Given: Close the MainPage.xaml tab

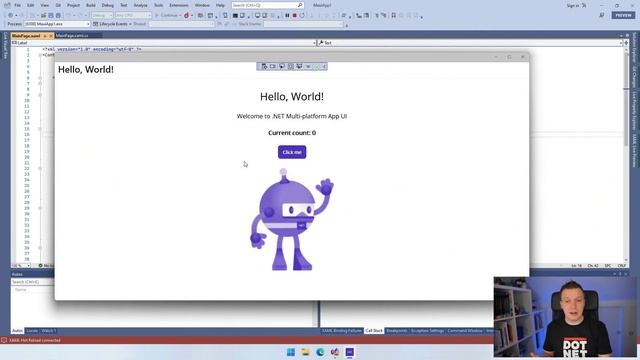Looking at the screenshot, I should pyautogui.click(x=51, y=36).
